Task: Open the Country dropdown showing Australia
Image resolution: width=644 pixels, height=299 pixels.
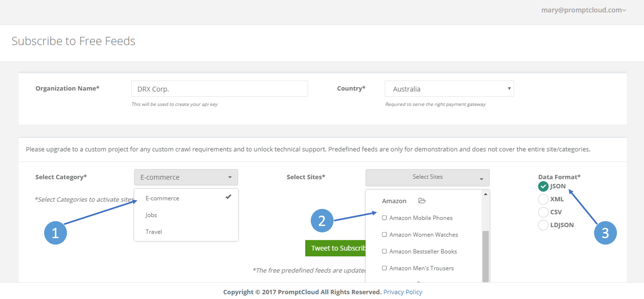Action: pyautogui.click(x=449, y=89)
